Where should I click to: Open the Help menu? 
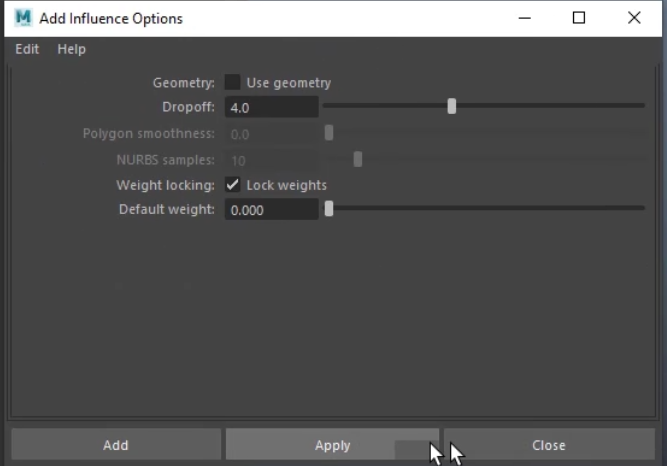(72, 49)
